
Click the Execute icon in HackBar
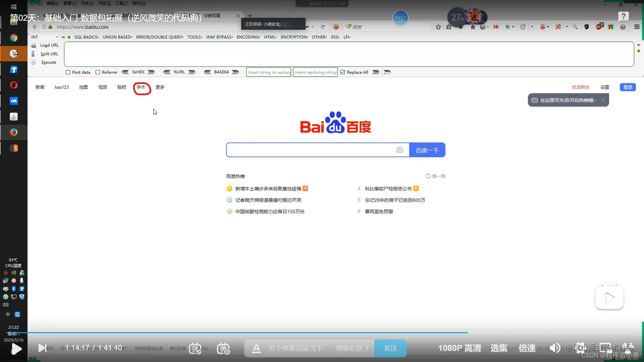point(33,63)
